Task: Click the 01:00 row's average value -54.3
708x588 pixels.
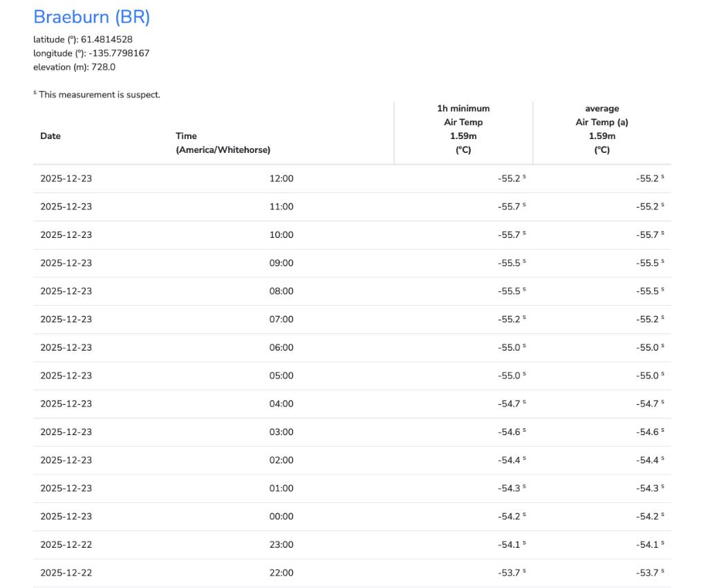Action: click(648, 488)
